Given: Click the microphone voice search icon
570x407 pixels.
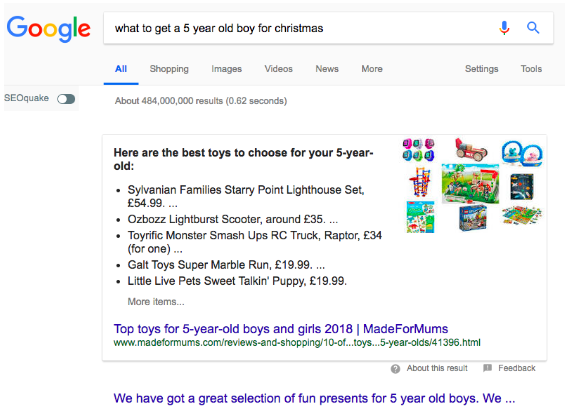Looking at the screenshot, I should coord(504,28).
